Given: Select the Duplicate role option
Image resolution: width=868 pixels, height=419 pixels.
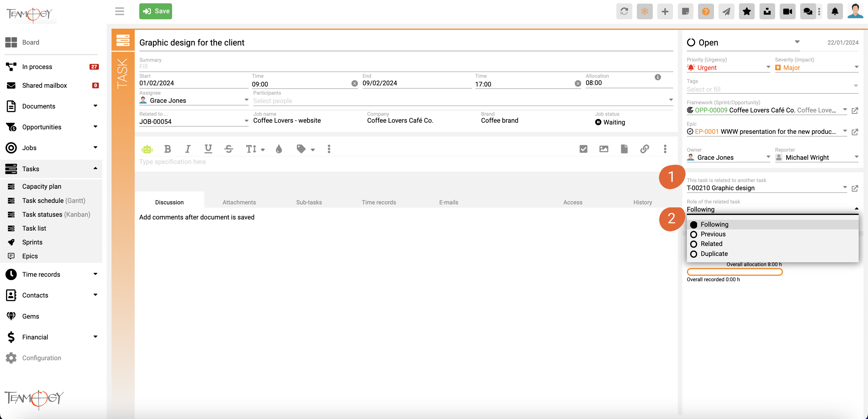Looking at the screenshot, I should coord(772,254).
